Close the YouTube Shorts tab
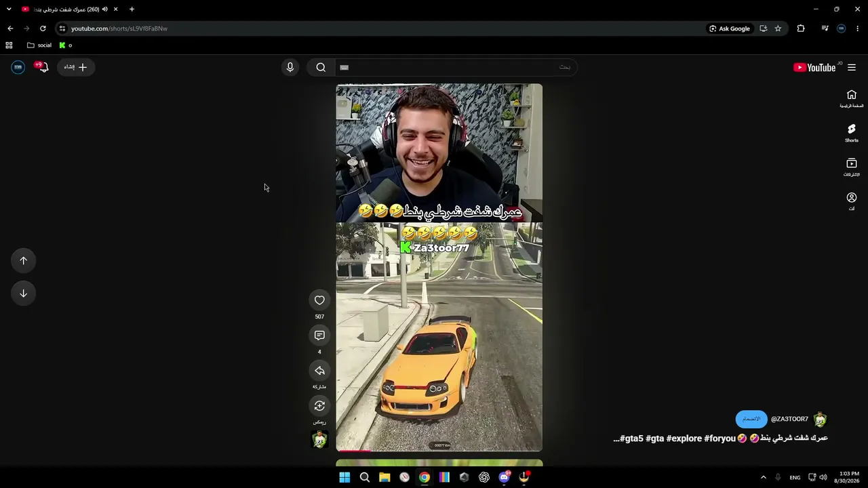Image resolution: width=868 pixels, height=488 pixels. pos(115,9)
